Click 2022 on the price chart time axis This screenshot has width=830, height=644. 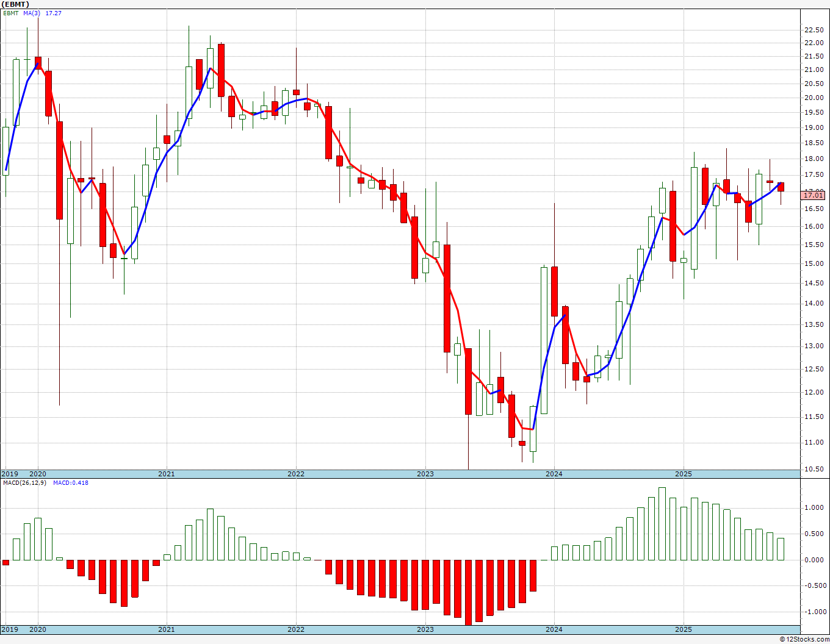[x=296, y=474]
